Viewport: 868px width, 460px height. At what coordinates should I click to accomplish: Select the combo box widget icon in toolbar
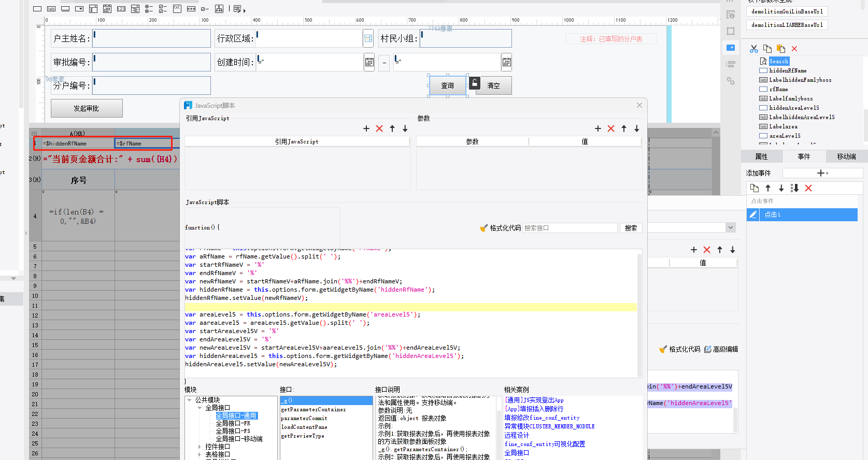pyautogui.click(x=79, y=9)
